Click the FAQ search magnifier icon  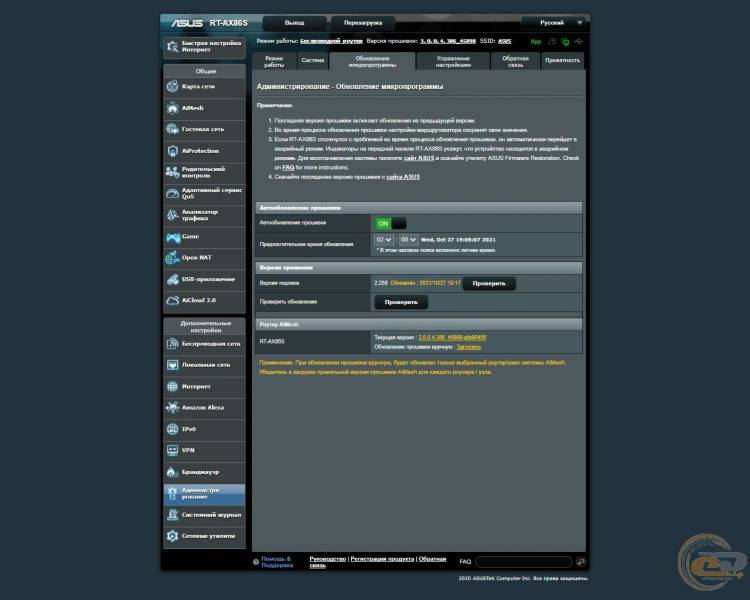[581, 562]
